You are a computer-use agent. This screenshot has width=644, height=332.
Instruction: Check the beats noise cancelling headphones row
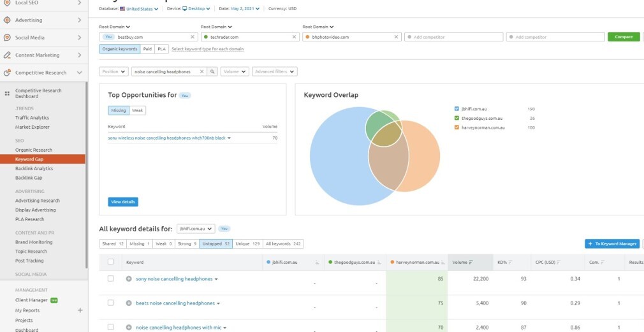click(x=110, y=303)
